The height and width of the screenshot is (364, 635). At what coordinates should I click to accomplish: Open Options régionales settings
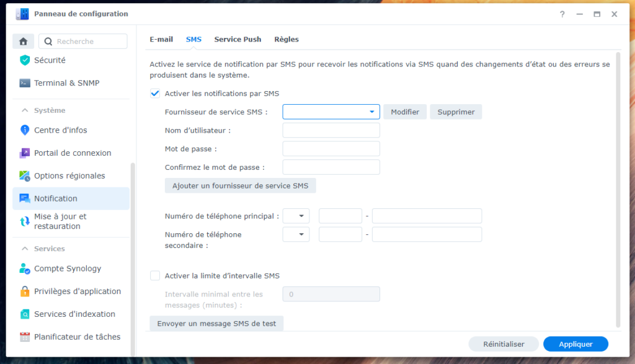tap(69, 176)
